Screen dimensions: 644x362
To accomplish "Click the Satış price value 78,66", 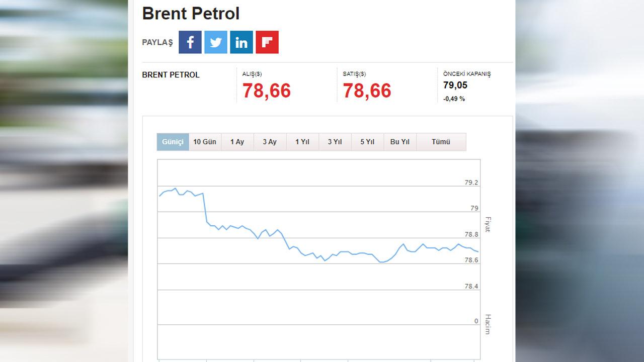I will [x=367, y=91].
